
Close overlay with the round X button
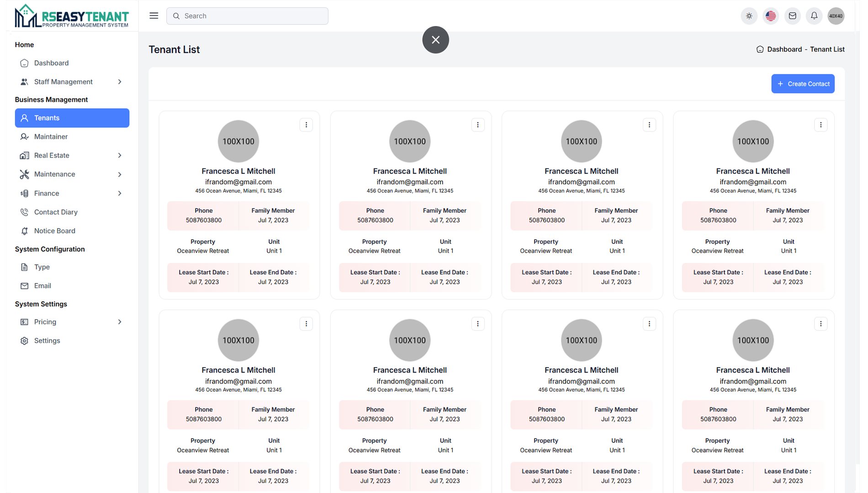[x=435, y=40]
